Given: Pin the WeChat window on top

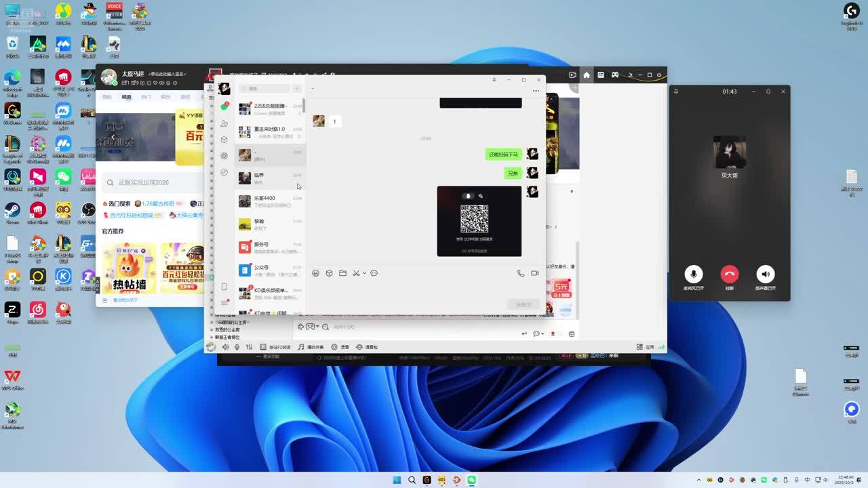Looking at the screenshot, I should (494, 80).
